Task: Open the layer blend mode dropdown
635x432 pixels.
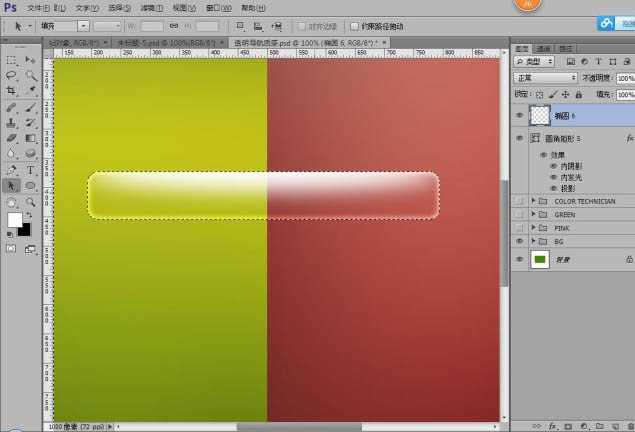Action: click(x=545, y=78)
